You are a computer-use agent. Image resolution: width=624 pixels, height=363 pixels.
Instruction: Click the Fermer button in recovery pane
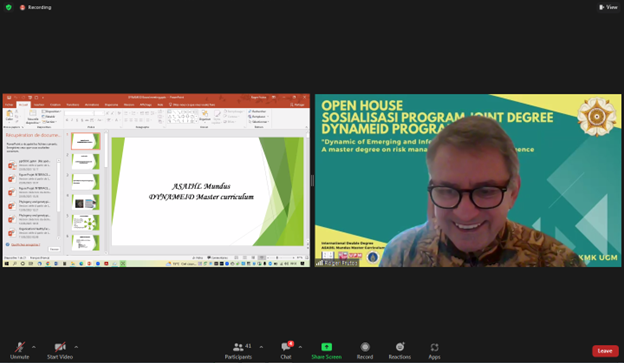point(54,249)
